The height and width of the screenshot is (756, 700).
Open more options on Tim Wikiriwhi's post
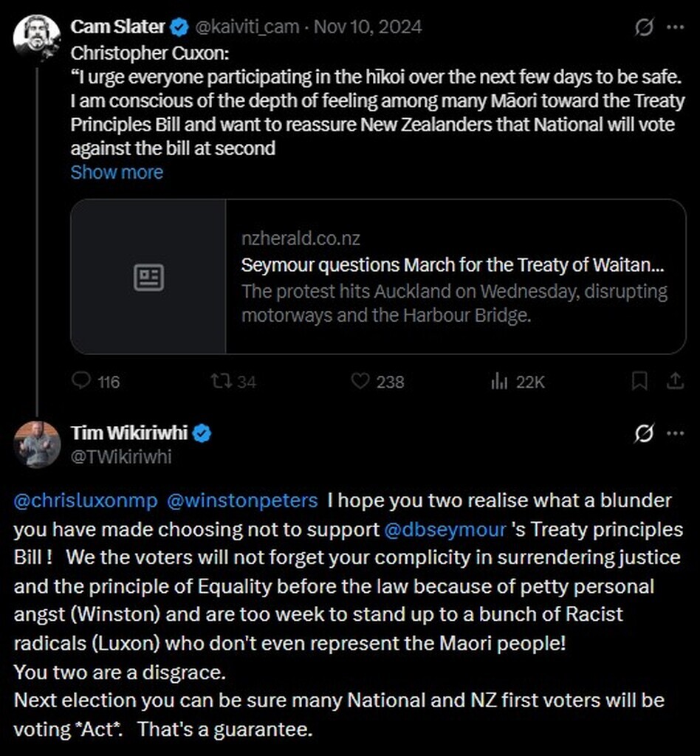click(675, 434)
